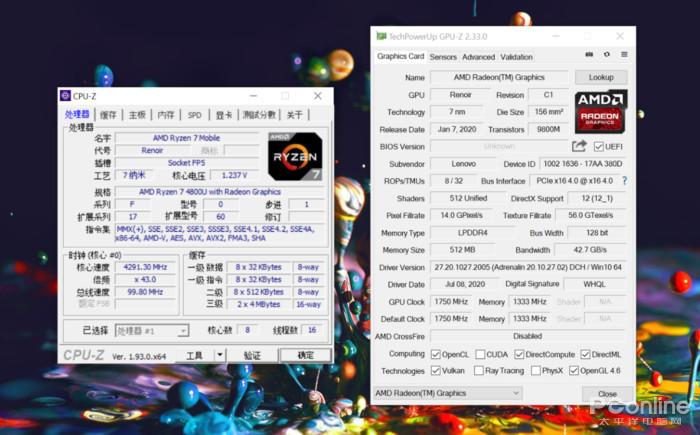Open the AMD Radeon(TM) Graphics device dropdown

pos(447,393)
